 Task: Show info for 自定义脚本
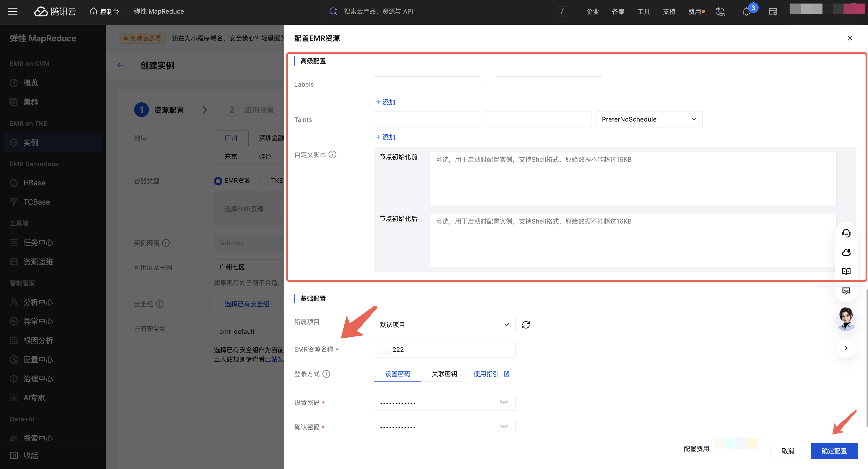tap(332, 154)
